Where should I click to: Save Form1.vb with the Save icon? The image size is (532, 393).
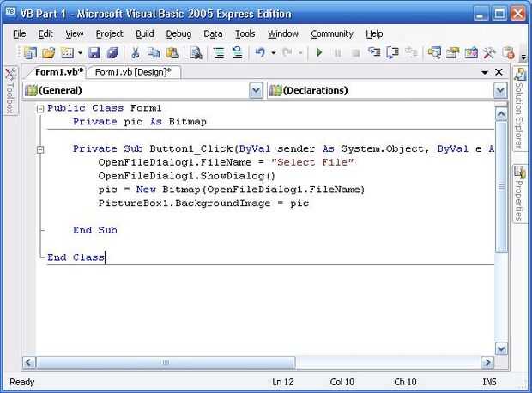click(x=94, y=53)
